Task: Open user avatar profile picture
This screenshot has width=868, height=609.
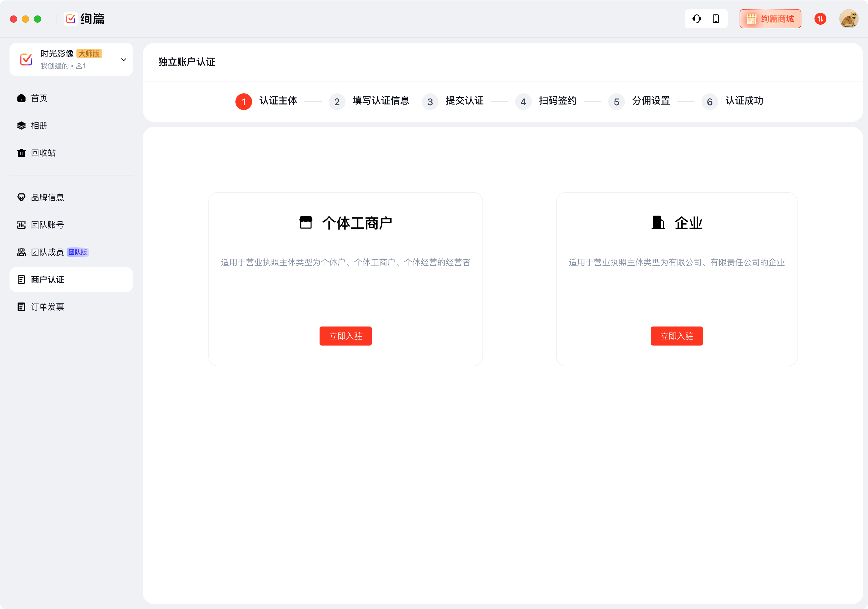Action: [x=848, y=18]
